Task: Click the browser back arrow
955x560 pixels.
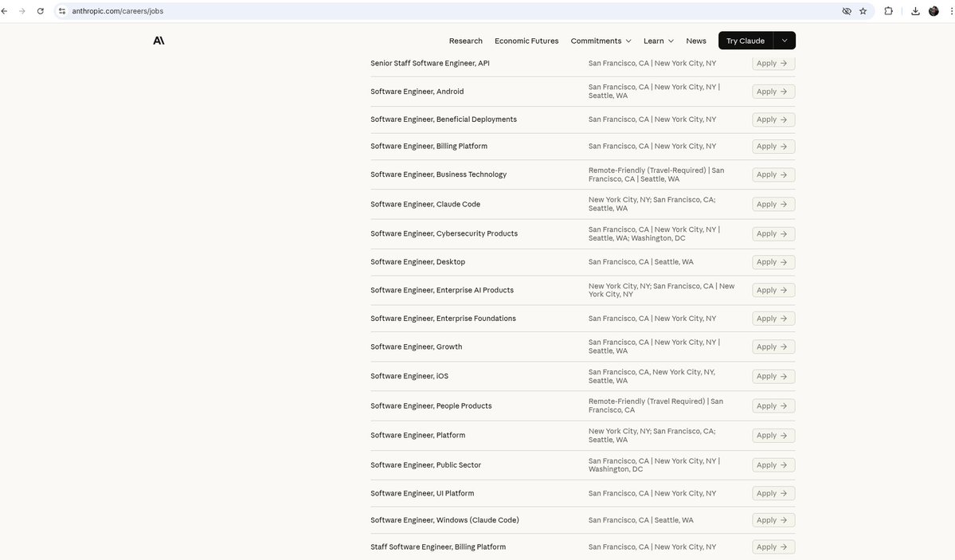Action: [x=4, y=11]
